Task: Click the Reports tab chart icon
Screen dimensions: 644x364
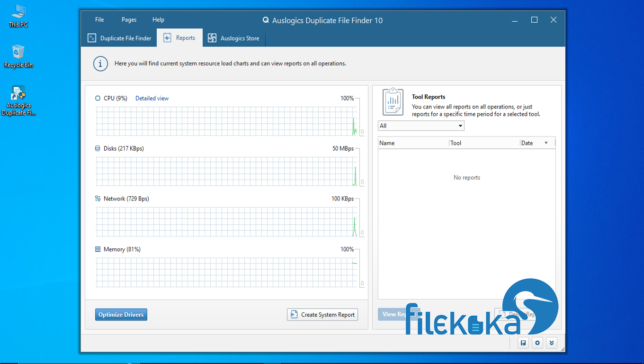Action: 167,38
